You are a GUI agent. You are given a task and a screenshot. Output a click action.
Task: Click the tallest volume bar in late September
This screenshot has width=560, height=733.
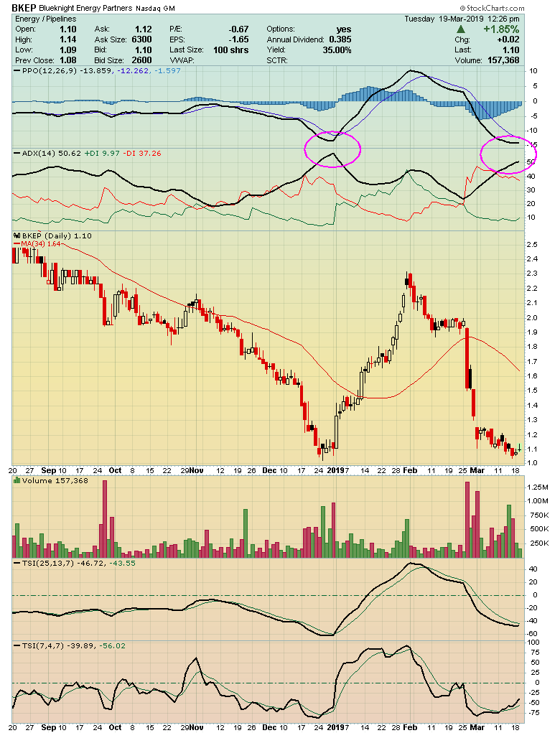point(105,519)
